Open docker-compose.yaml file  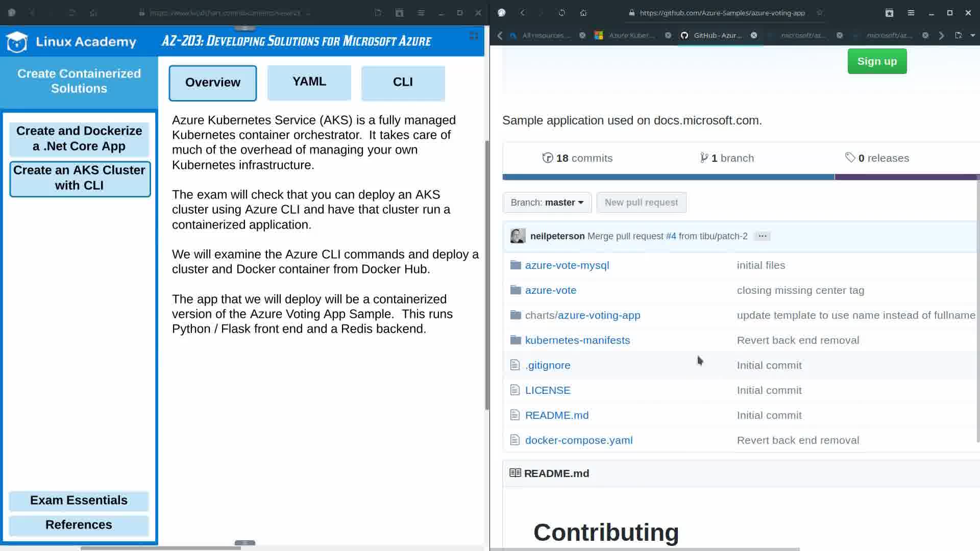click(x=578, y=440)
